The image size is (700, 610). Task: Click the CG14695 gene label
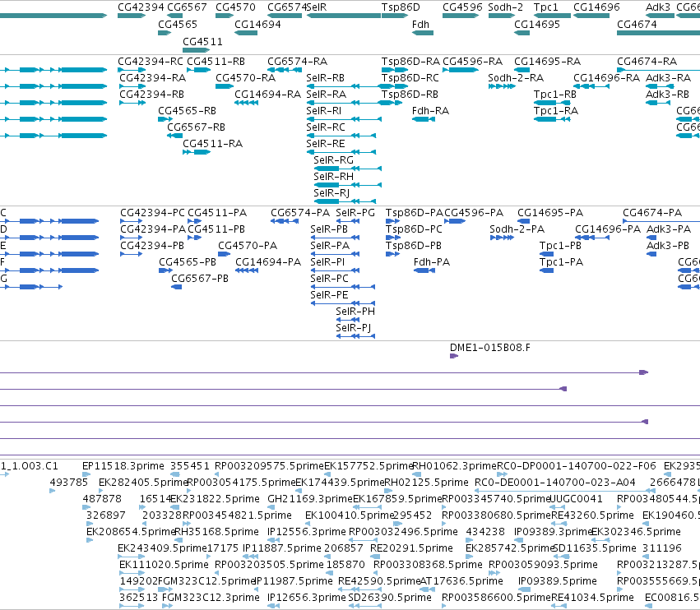[x=537, y=25]
